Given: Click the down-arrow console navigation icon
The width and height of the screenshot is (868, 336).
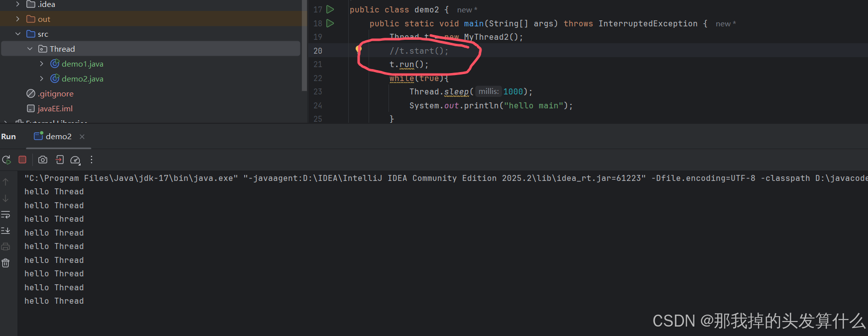Looking at the screenshot, I should (x=5, y=198).
